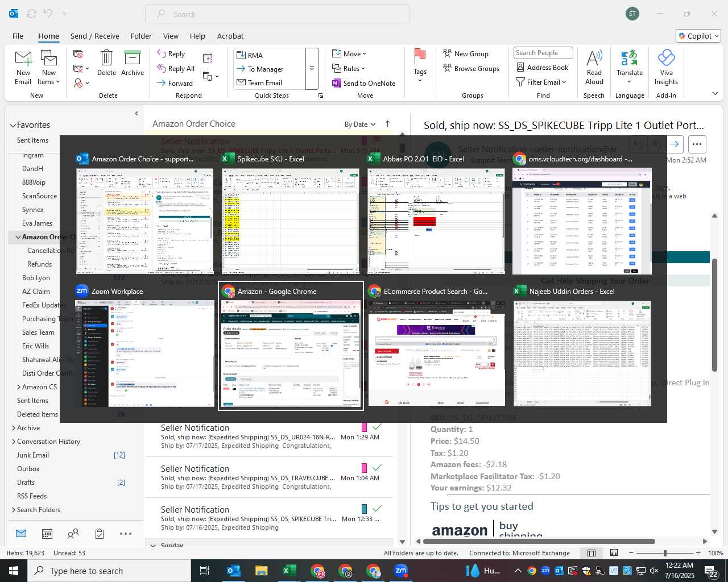Collapse the Favorites section
This screenshot has width=728, height=582.
coord(13,125)
